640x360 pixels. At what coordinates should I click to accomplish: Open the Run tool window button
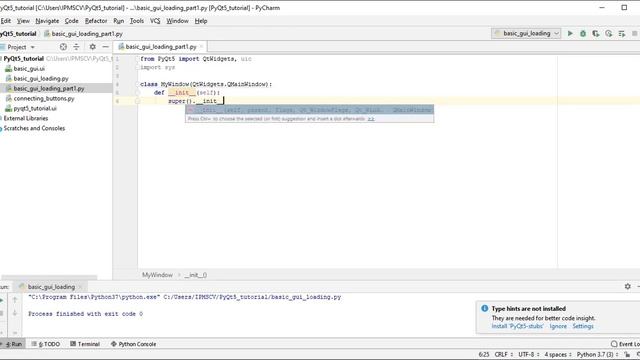pos(13,344)
